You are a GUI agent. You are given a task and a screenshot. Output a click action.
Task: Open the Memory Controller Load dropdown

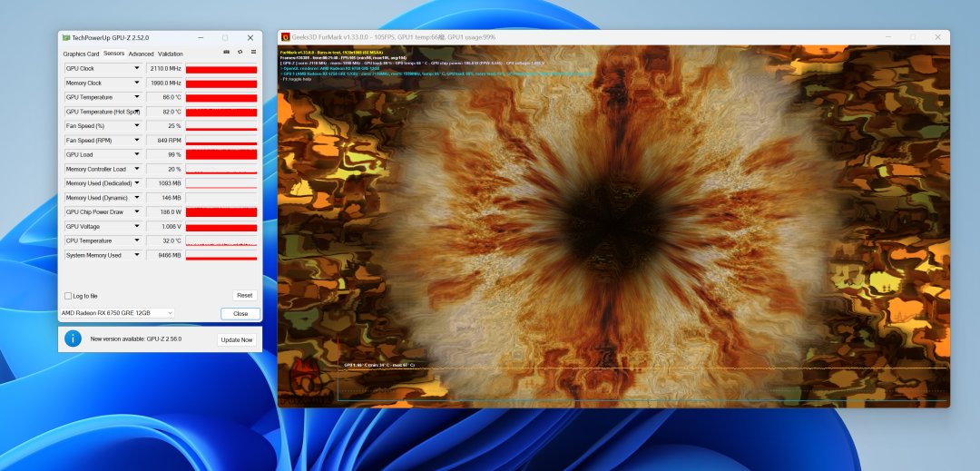pyautogui.click(x=136, y=169)
